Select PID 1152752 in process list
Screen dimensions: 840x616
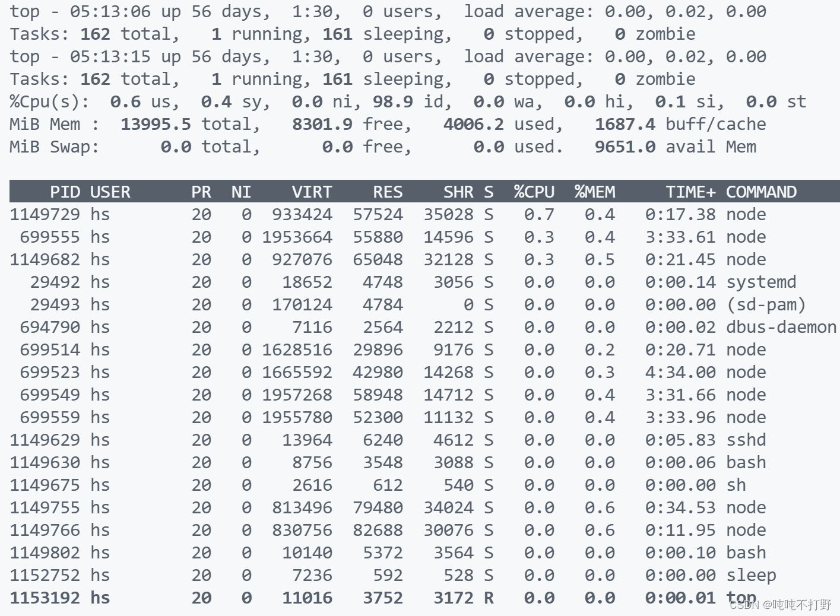click(x=45, y=575)
